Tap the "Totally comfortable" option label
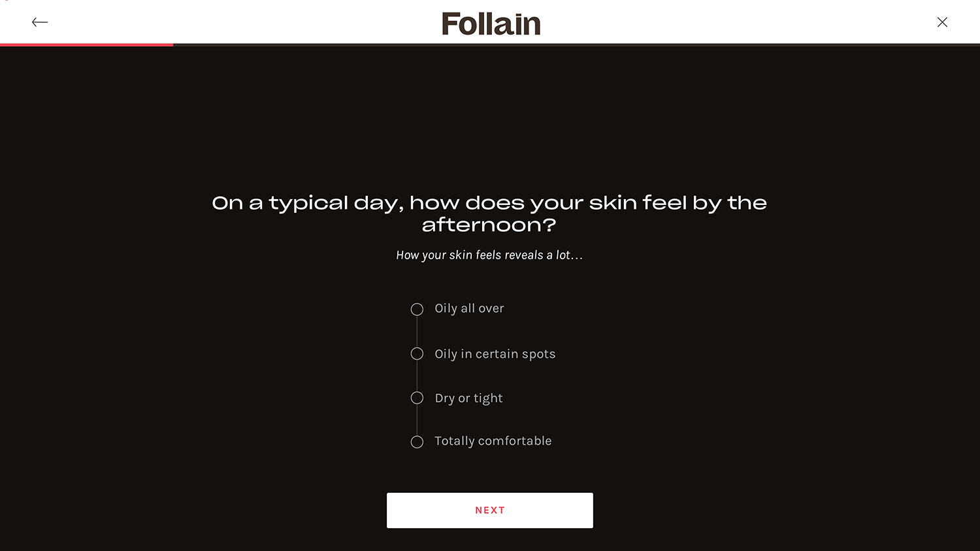The width and height of the screenshot is (980, 551). tap(493, 441)
